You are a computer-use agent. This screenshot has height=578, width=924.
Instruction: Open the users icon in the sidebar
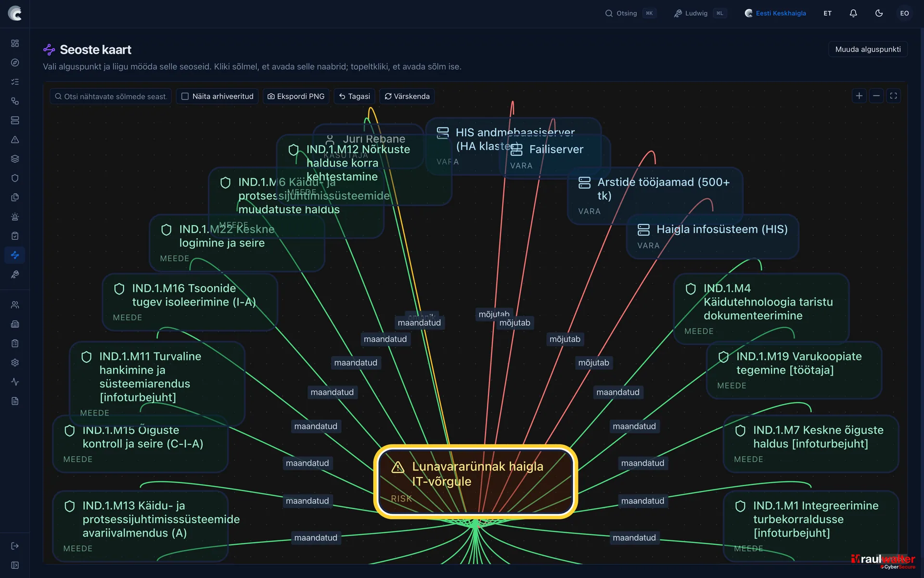[x=15, y=305]
